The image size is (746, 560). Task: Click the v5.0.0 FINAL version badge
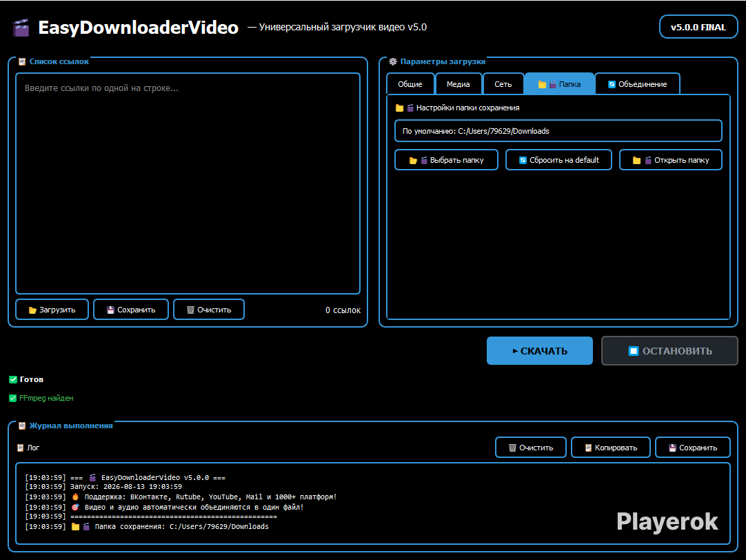tap(698, 27)
